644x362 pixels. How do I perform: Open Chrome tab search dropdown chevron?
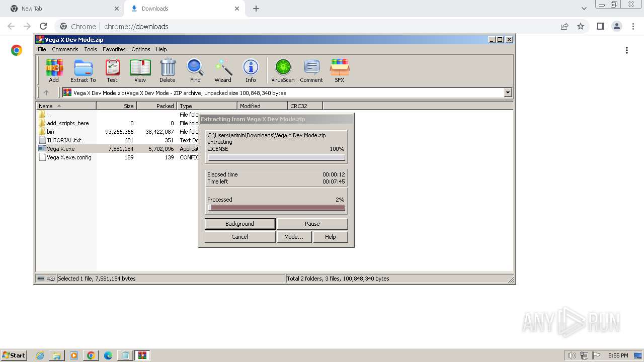(x=584, y=9)
